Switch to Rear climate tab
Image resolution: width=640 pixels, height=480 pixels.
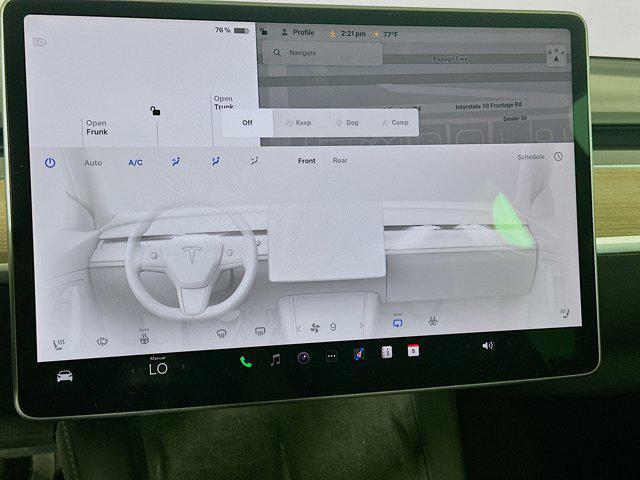point(340,160)
